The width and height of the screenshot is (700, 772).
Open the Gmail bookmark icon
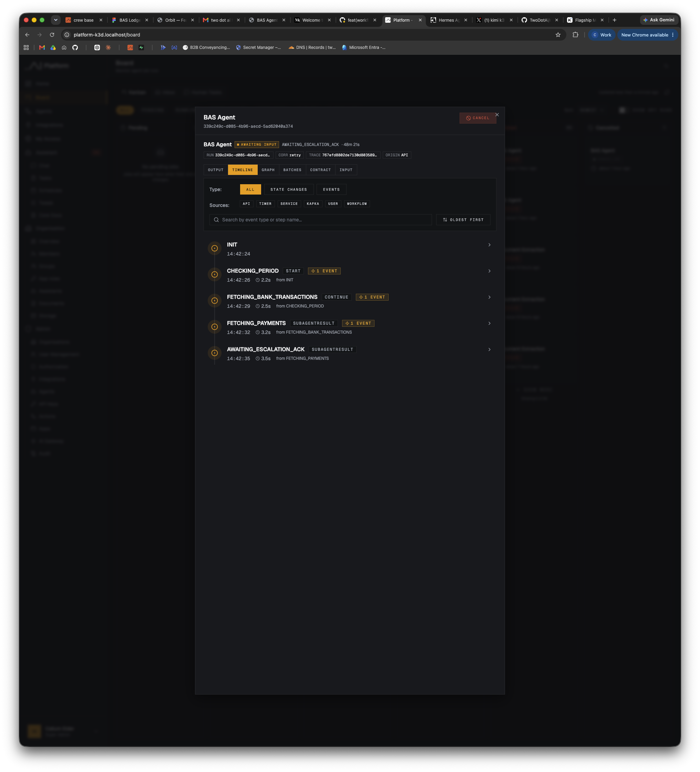coord(42,48)
